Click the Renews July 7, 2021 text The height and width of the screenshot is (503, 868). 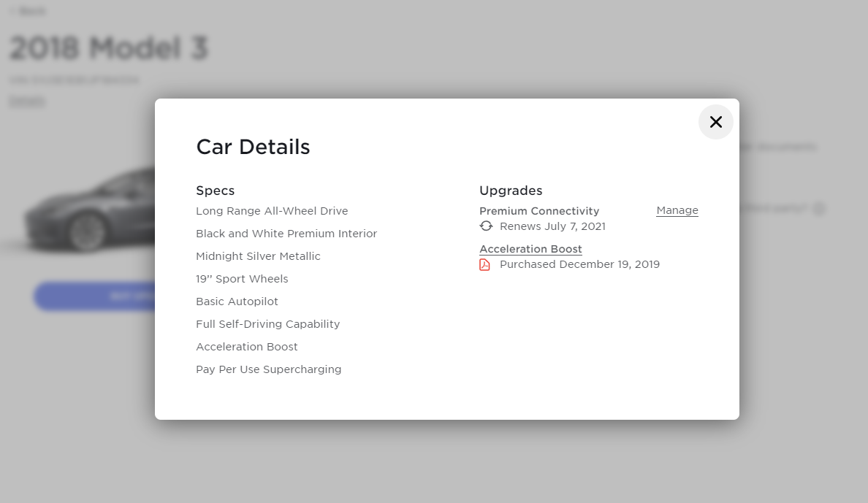(552, 226)
